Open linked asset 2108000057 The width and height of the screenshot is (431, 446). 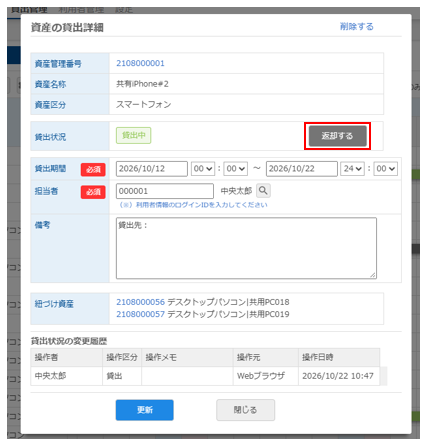(140, 314)
